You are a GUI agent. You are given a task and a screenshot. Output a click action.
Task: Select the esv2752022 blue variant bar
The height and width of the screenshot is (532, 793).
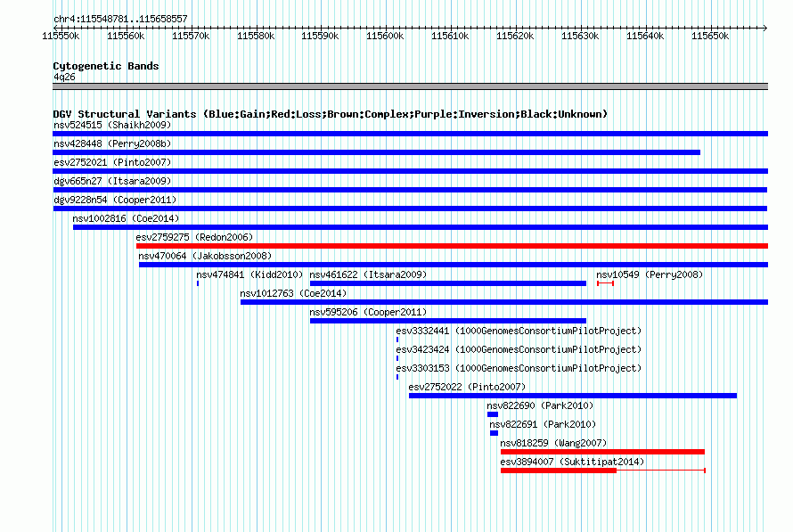click(x=573, y=396)
